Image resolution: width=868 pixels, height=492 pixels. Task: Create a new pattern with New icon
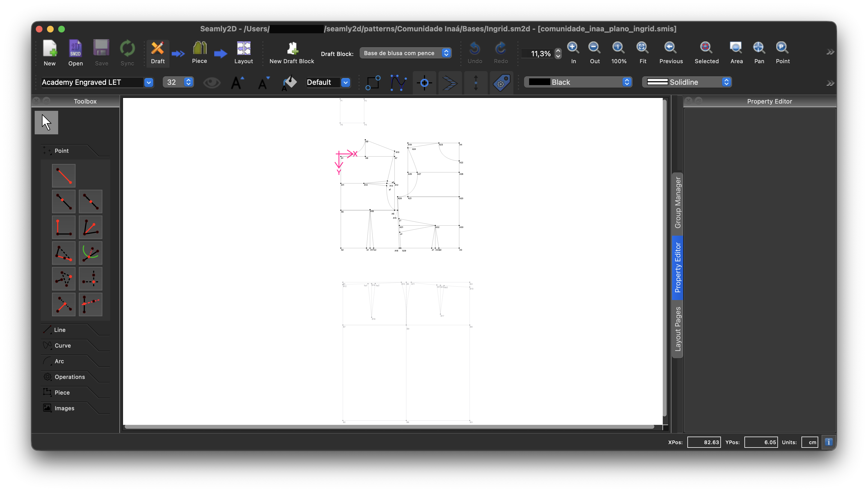point(49,53)
